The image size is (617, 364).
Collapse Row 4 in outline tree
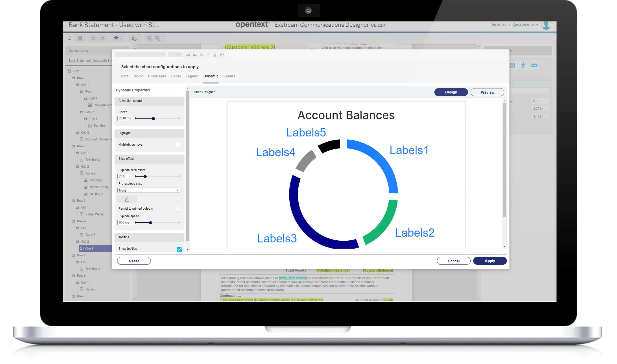coord(73,221)
